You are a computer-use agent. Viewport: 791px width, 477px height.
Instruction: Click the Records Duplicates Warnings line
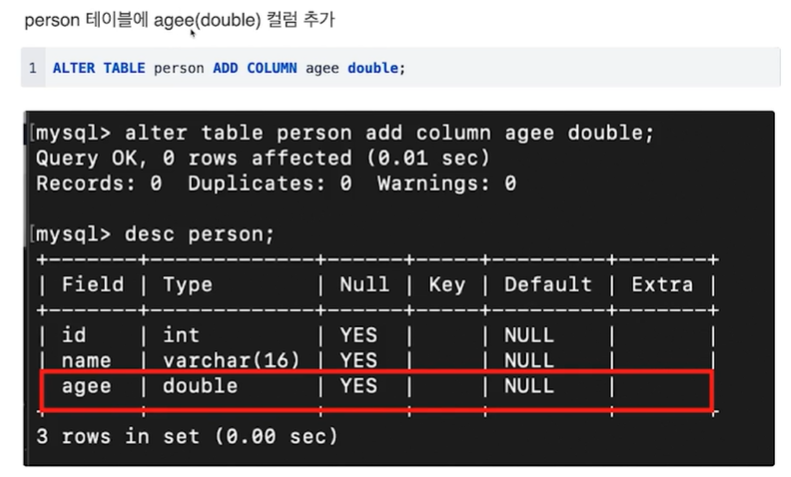coord(276,184)
